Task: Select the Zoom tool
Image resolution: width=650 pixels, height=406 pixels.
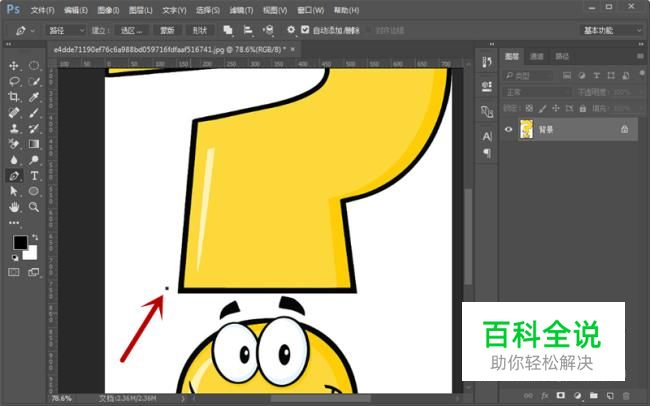Action: (x=34, y=207)
